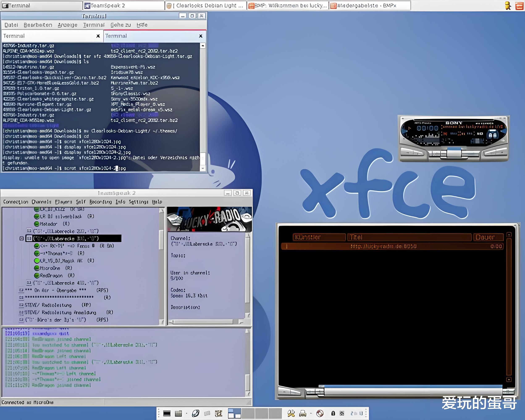Click channel icon of STEVE/ Radioleitung
Screen dimensions: 525x420
click(21, 305)
